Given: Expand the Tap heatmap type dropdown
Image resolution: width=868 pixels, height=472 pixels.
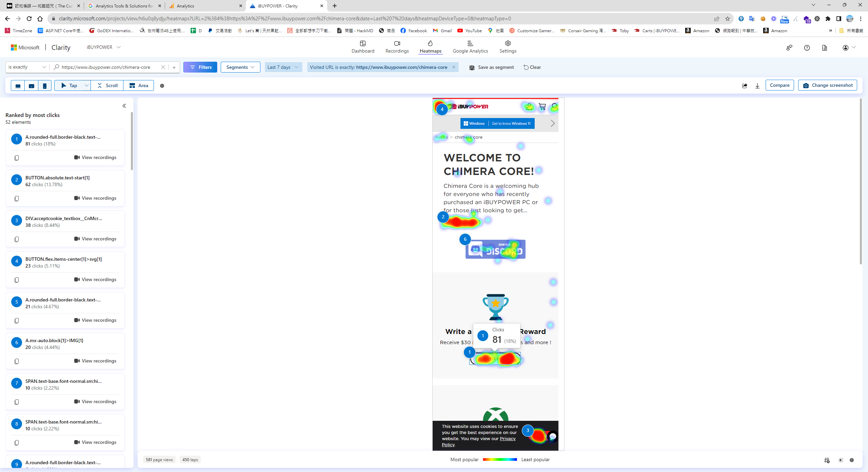Looking at the screenshot, I should point(86,85).
